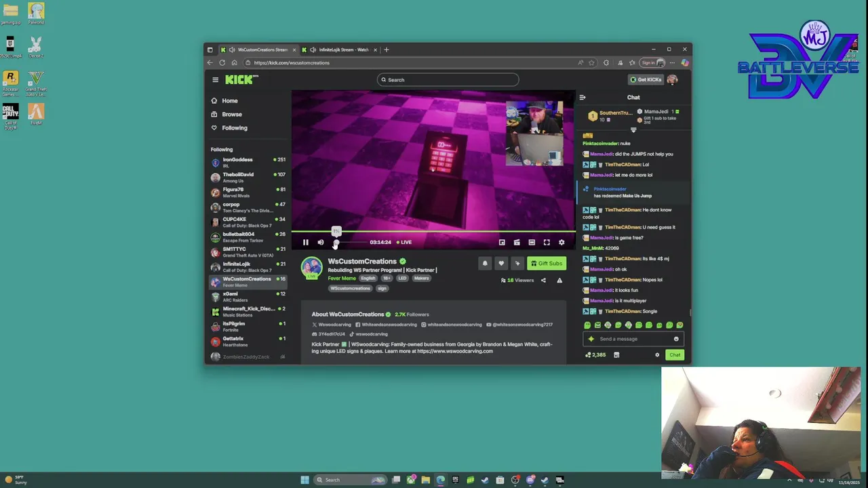
Task: Pause the stream video
Action: pos(306,242)
